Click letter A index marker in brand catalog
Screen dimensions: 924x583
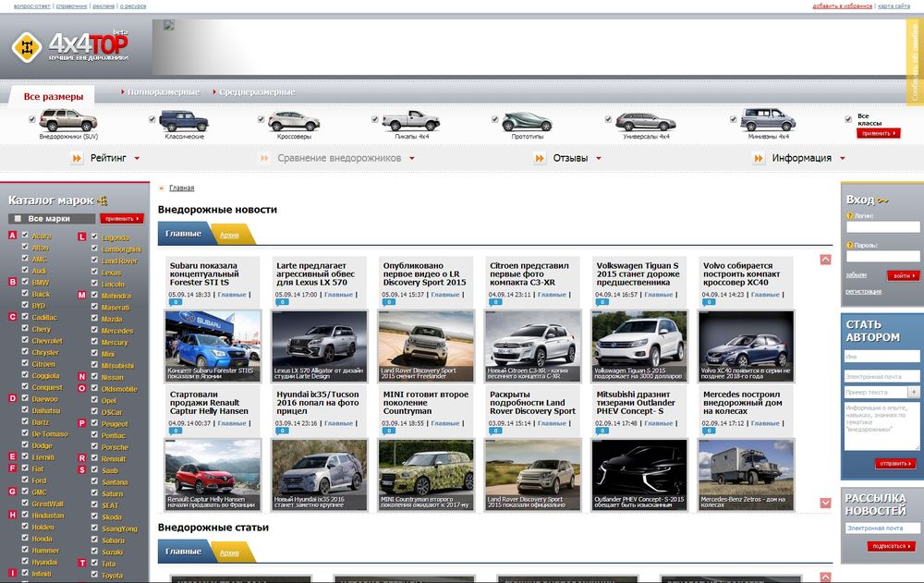click(x=12, y=236)
